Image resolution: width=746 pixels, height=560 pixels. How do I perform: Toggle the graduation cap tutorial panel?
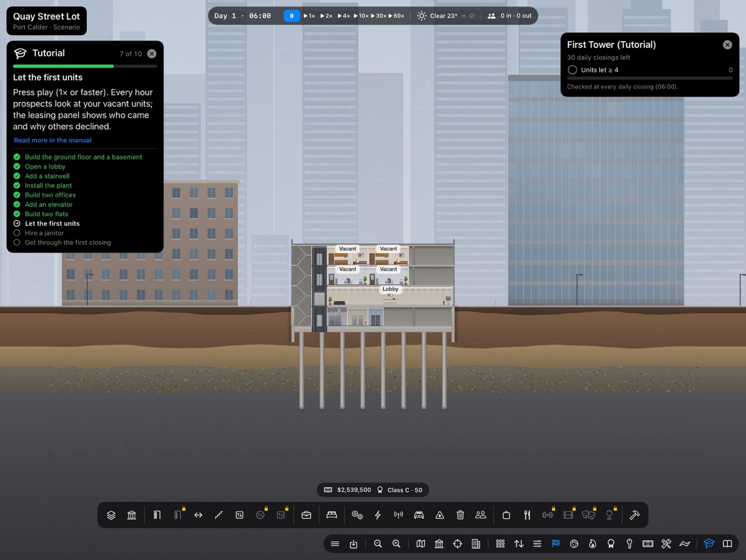[x=709, y=544]
